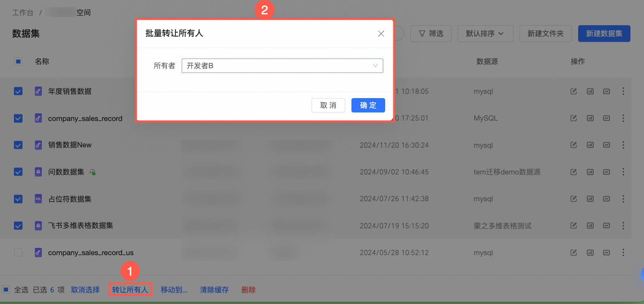Open the 飞书多维表格数据集 dataset name
Image resolution: width=644 pixels, height=304 pixels.
pyautogui.click(x=81, y=226)
